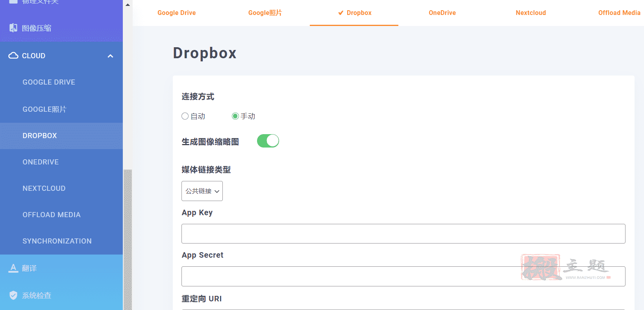Select the 自动 connection radio button
644x310 pixels.
pyautogui.click(x=185, y=116)
